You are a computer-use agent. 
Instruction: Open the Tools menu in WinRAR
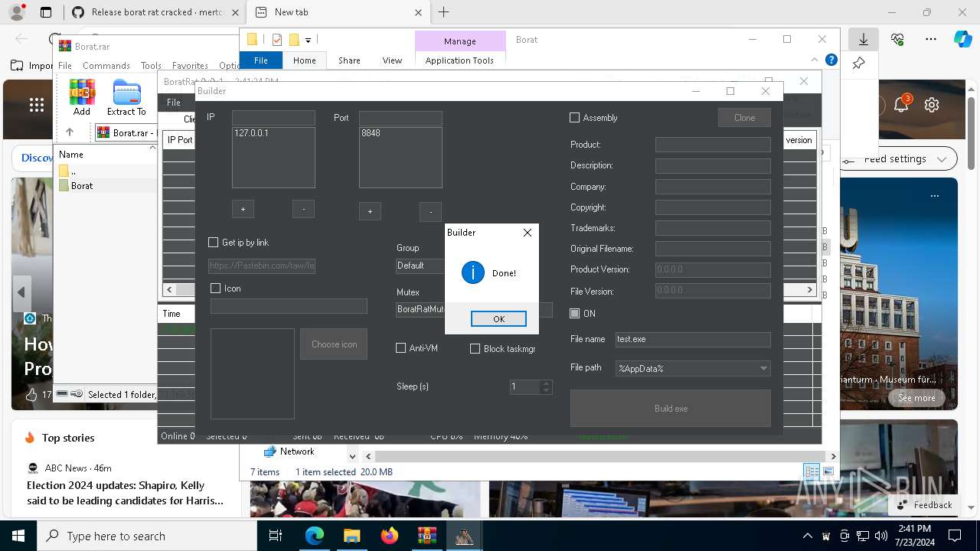click(151, 66)
